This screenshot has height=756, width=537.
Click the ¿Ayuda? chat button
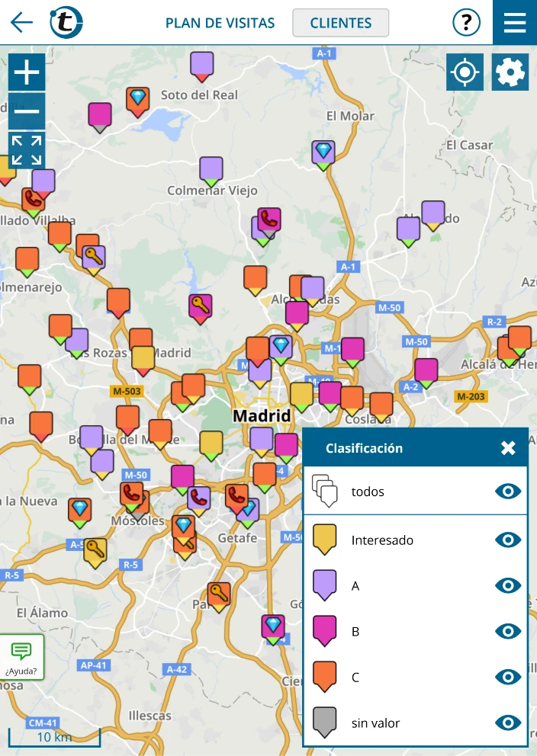pos(21,657)
